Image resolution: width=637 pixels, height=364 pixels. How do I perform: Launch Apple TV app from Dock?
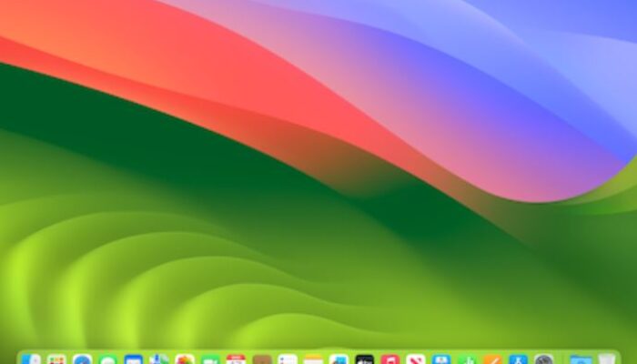click(x=364, y=359)
